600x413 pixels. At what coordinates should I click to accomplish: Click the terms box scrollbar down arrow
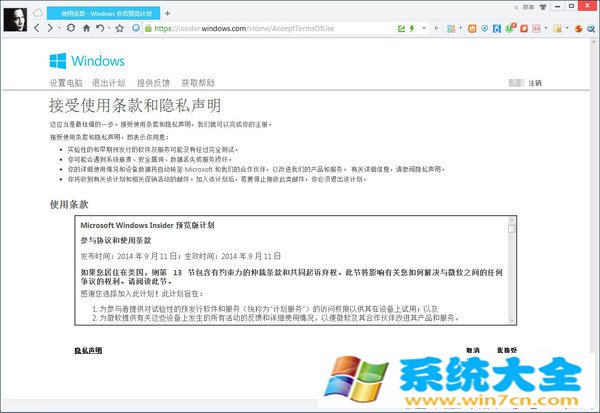(x=512, y=321)
